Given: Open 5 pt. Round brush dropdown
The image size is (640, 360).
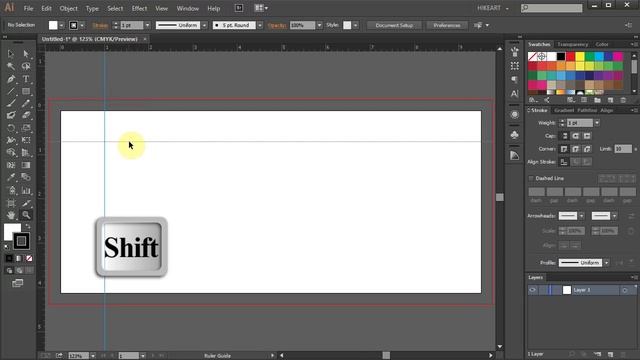Looking at the screenshot, I should tap(260, 25).
